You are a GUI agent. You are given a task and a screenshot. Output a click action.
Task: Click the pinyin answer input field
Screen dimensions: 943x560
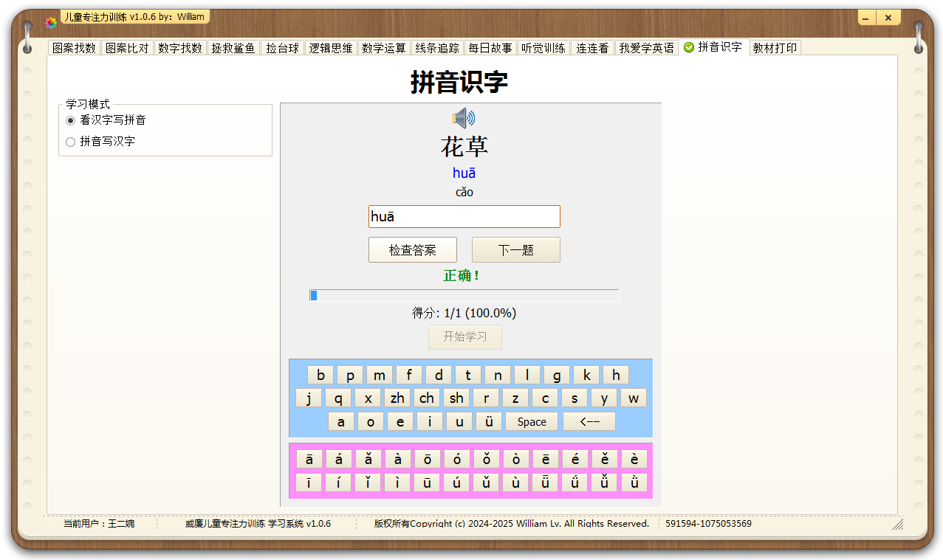coord(464,216)
